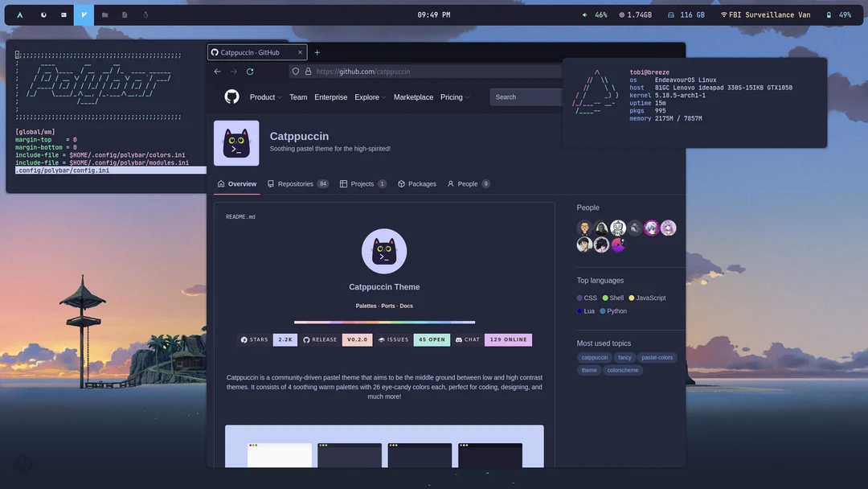Click the WiFi icon next to FBI Surveillance Van
This screenshot has width=868, height=489.
725,14
